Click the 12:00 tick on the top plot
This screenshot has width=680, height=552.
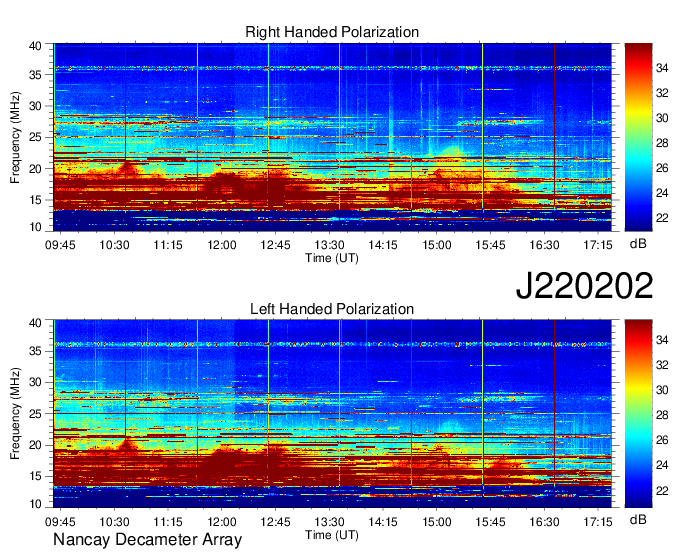click(222, 245)
